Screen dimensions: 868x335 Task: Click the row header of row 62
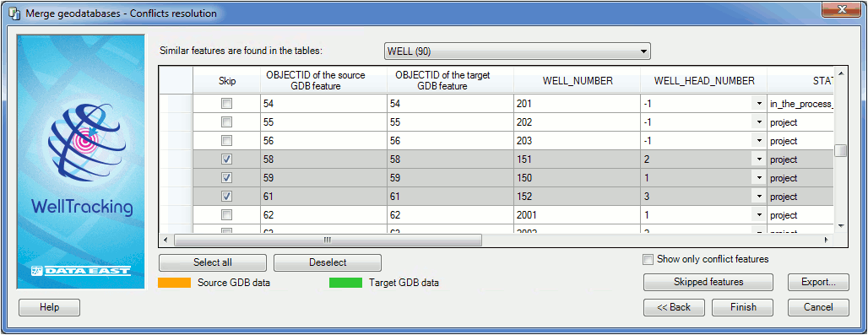click(176, 215)
